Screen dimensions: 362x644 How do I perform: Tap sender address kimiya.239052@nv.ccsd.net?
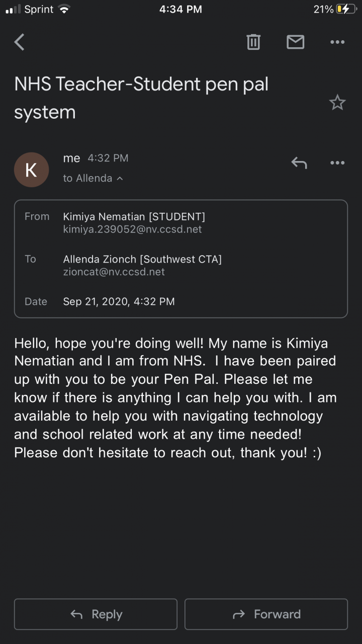[132, 229]
